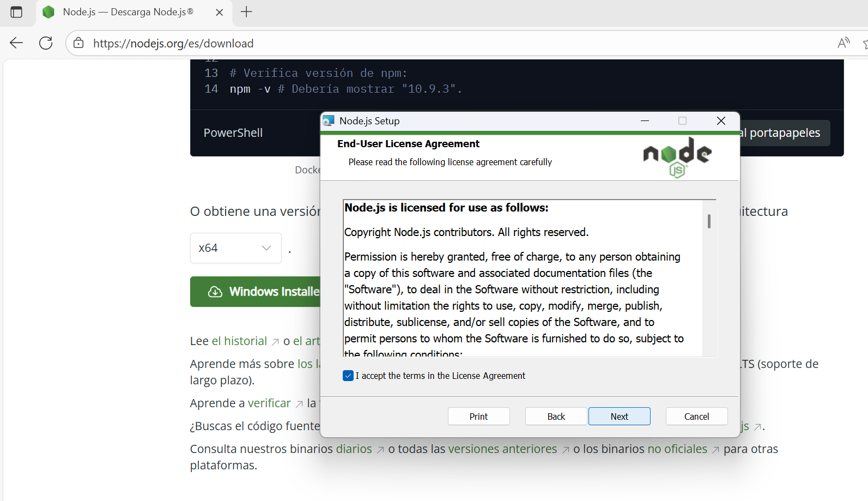Click the Windows Installer download button
This screenshot has height=501, width=868.
point(255,292)
